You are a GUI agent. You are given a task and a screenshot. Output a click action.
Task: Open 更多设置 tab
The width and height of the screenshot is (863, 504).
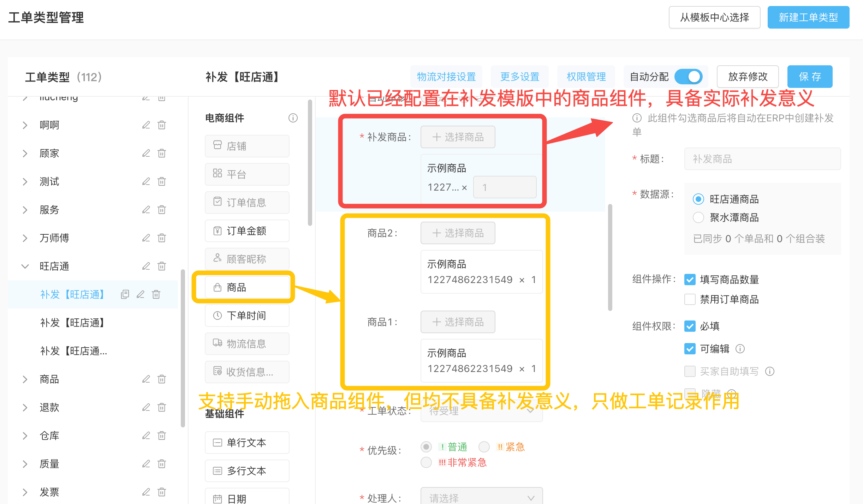point(520,77)
